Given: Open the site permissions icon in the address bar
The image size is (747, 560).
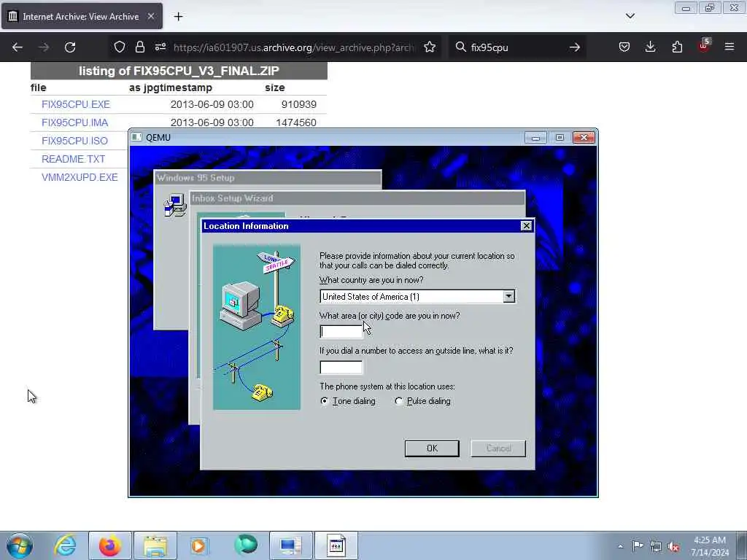Looking at the screenshot, I should point(160,47).
